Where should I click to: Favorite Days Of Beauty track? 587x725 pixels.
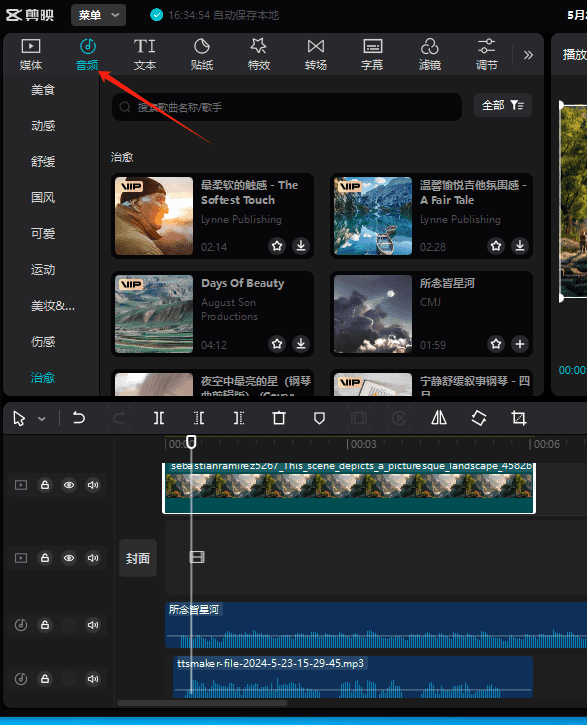point(277,344)
